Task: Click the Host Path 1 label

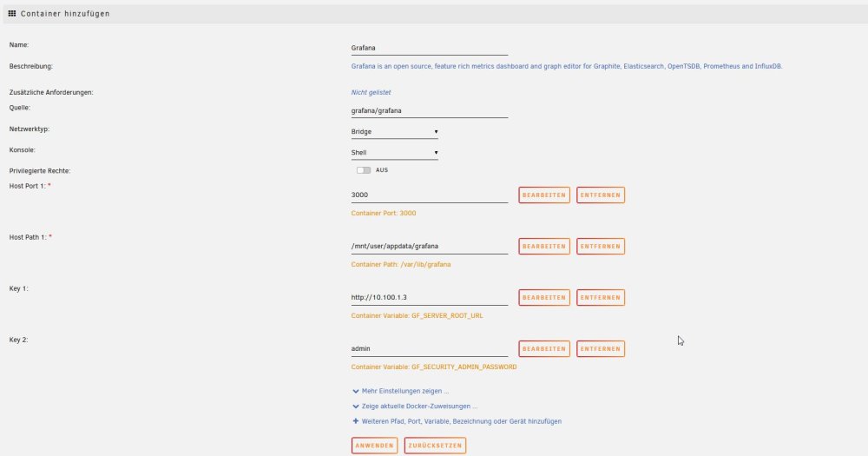Action: click(x=30, y=237)
